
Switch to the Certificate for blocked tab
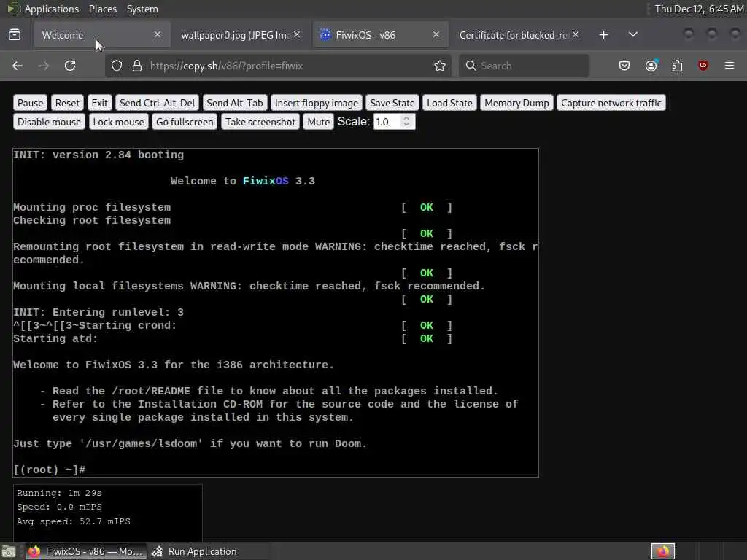point(519,35)
